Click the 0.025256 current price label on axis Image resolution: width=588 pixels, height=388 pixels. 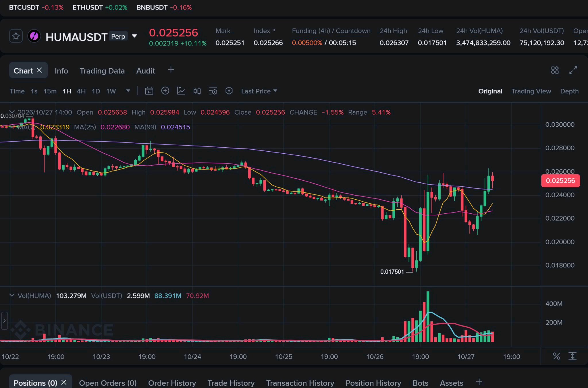[560, 181]
